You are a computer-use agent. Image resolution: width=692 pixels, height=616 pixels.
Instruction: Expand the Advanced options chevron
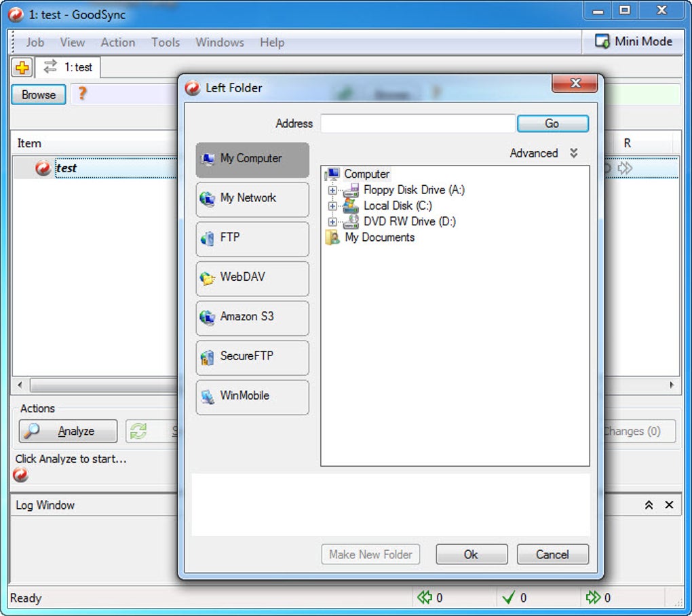(573, 153)
